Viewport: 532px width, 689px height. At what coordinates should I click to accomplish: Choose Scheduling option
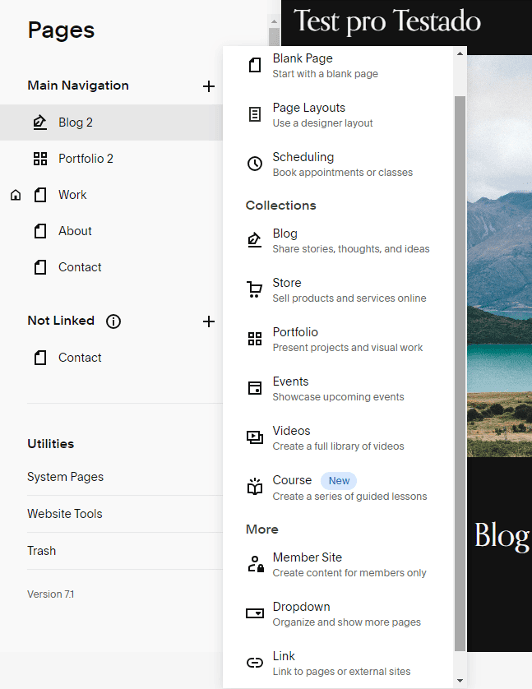[338, 164]
